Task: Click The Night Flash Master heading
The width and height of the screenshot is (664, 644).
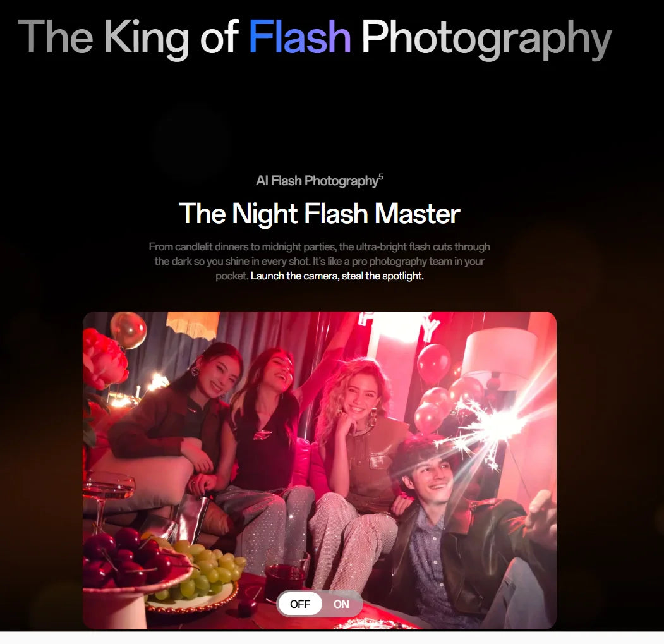Action: [x=320, y=213]
